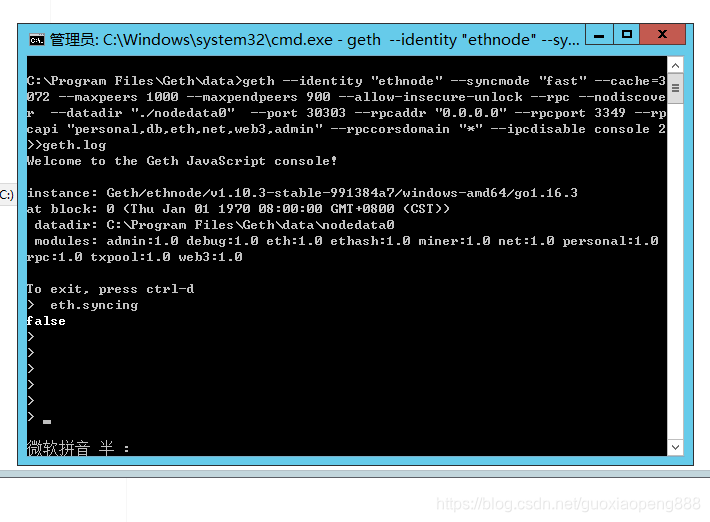Open the cmd.exe system menu icon
710x522 pixels.
pos(37,40)
